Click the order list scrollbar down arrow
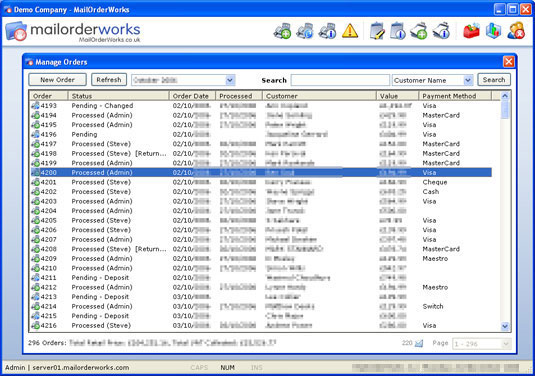The image size is (535, 376). (505, 327)
